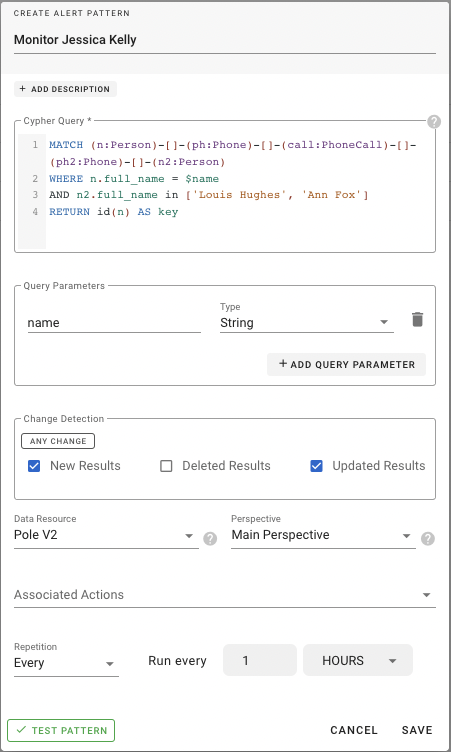Click the Any Change button
Screen dimensions: 451x752
tap(58, 441)
